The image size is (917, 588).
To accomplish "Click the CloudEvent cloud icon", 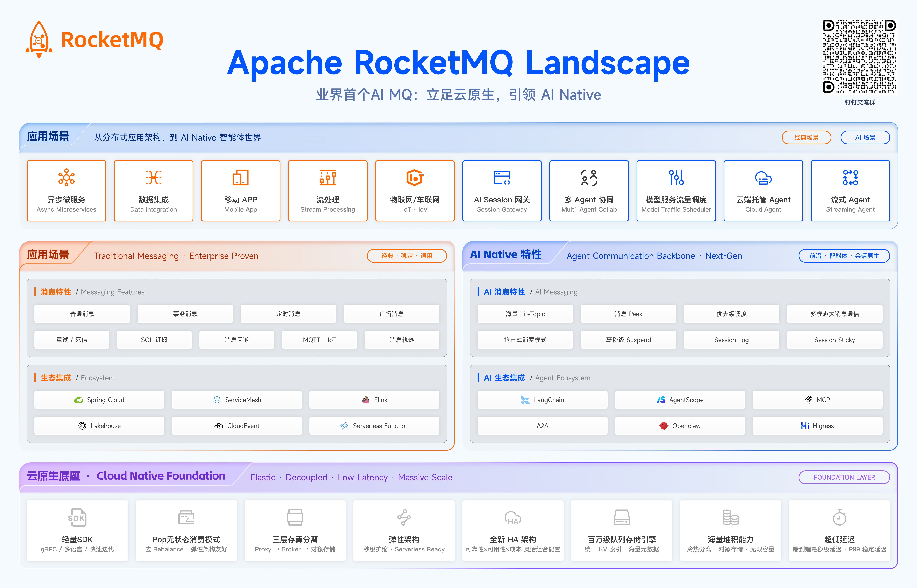I will pyautogui.click(x=219, y=426).
